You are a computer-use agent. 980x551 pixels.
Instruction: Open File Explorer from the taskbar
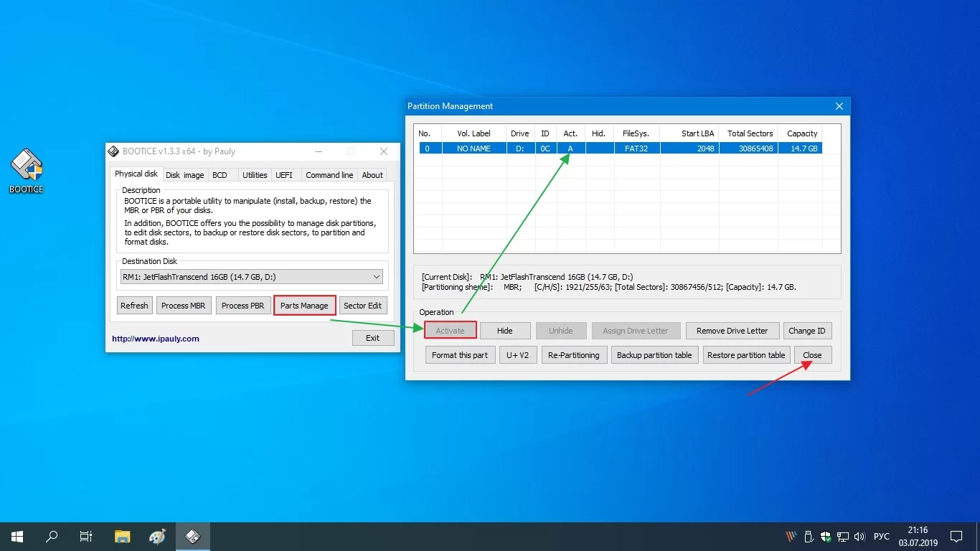[123, 537]
